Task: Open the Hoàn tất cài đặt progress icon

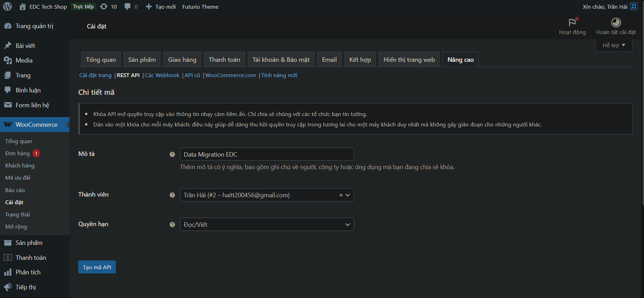Action: click(616, 23)
